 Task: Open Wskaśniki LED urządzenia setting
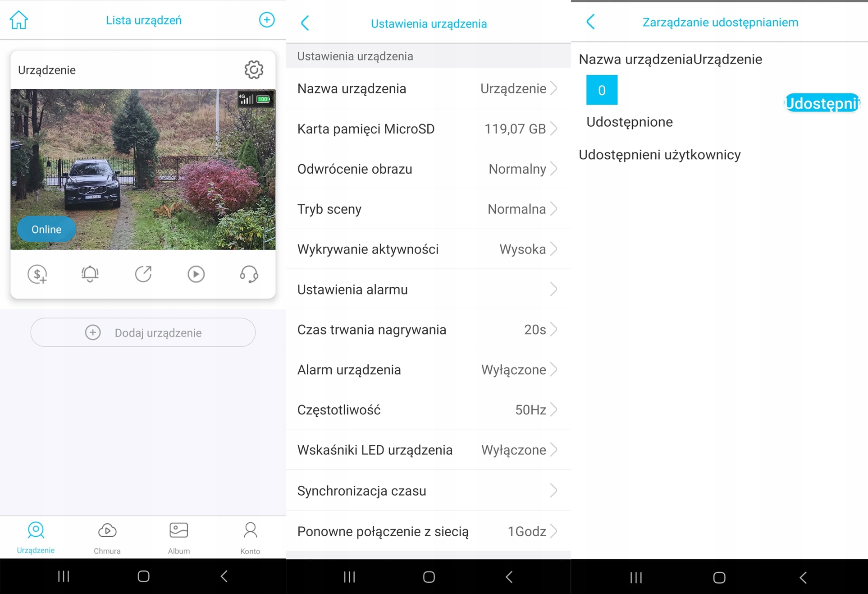(x=428, y=450)
